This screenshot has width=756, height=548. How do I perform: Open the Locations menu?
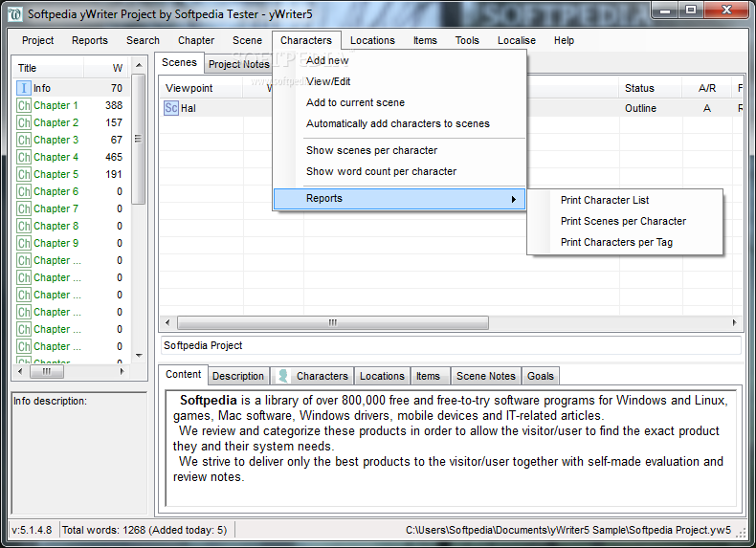pos(372,40)
